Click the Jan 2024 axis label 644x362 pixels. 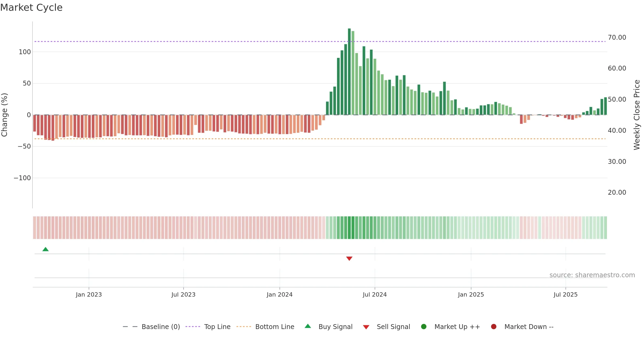[x=280, y=294]
